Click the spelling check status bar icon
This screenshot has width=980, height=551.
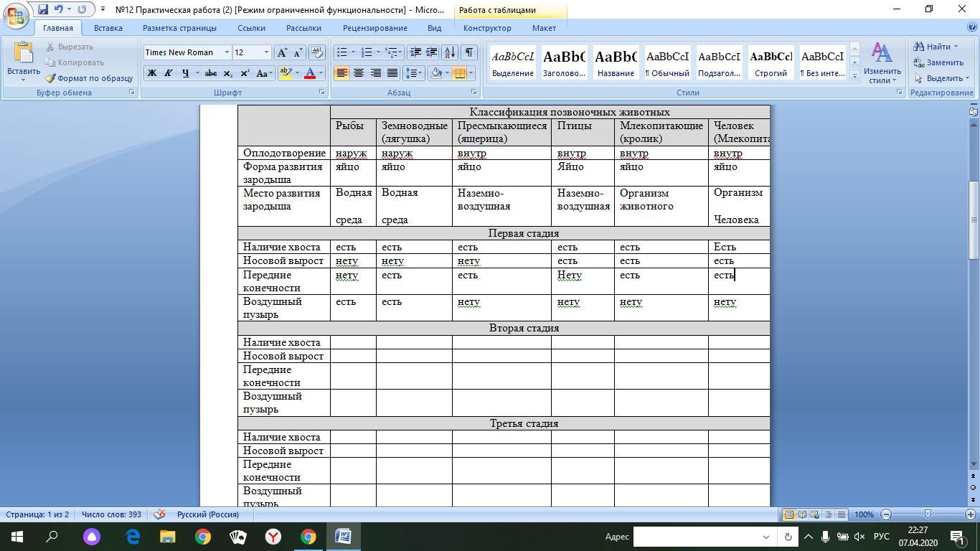160,514
